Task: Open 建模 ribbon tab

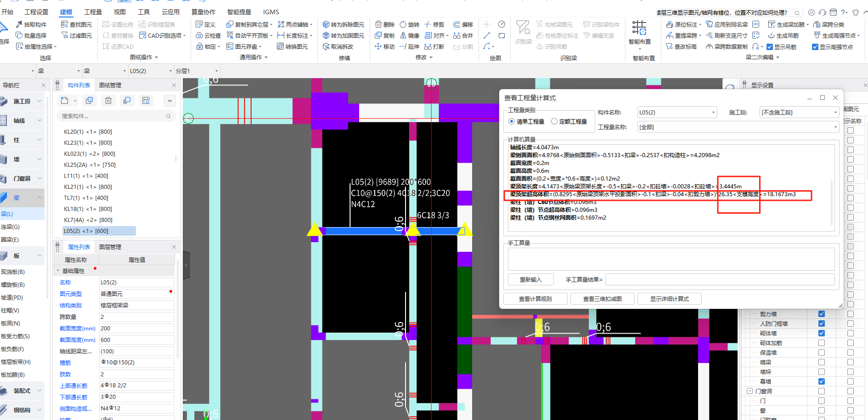Action: tap(66, 12)
